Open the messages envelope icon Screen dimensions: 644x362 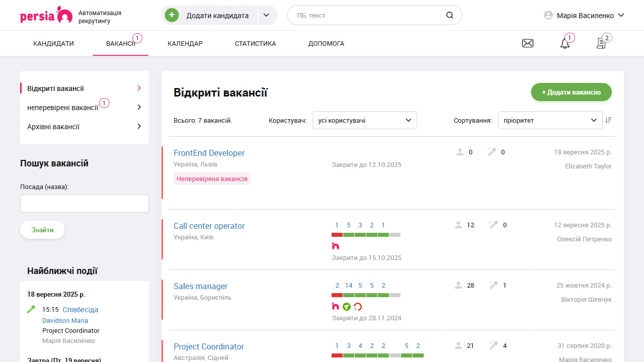point(527,44)
